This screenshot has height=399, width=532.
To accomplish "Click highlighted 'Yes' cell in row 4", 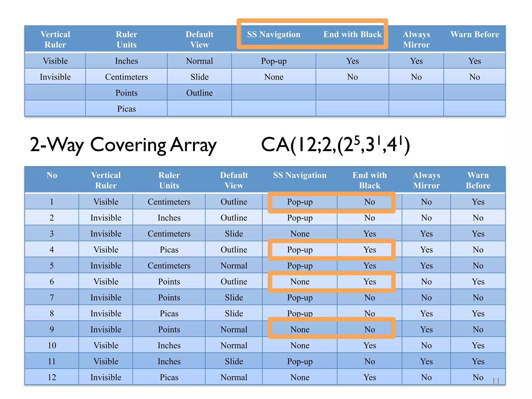I will click(369, 250).
